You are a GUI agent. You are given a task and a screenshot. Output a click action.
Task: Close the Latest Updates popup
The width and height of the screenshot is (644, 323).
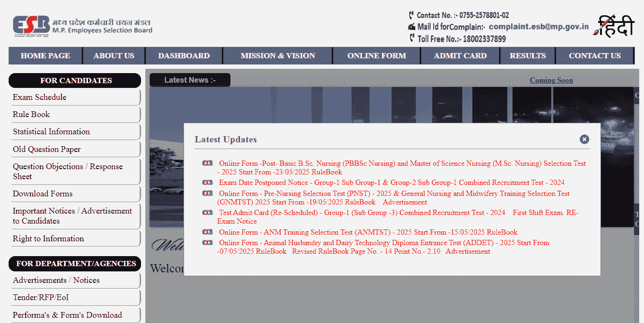click(584, 139)
